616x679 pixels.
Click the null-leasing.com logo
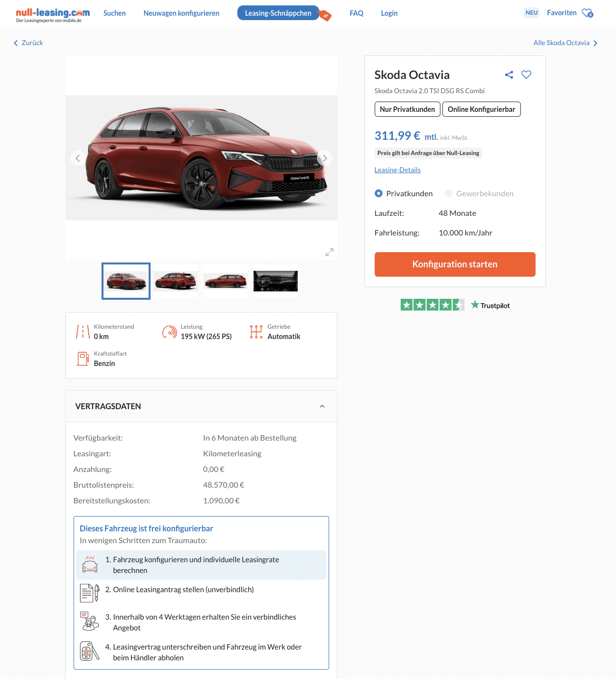click(x=52, y=15)
